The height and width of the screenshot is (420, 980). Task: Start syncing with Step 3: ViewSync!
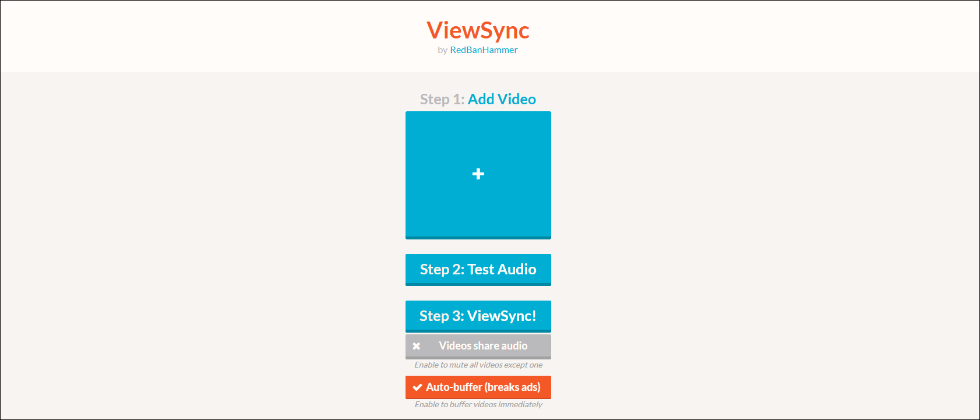coord(478,316)
